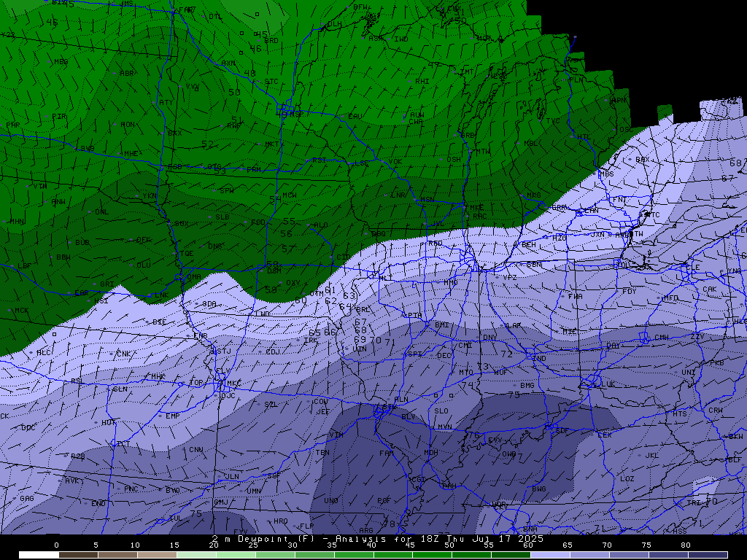This screenshot has height=560, width=747.
Task: Click the legend value label '65'
Action: pyautogui.click(x=567, y=545)
